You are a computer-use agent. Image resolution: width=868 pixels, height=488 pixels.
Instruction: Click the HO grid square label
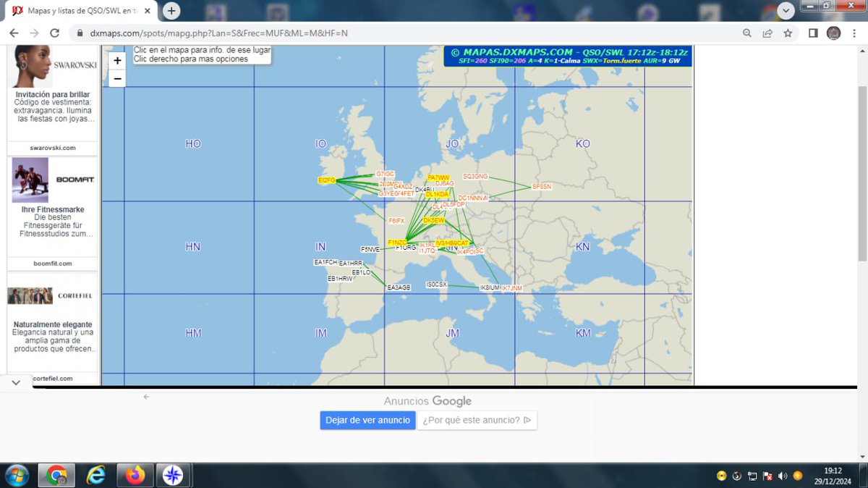coord(193,144)
